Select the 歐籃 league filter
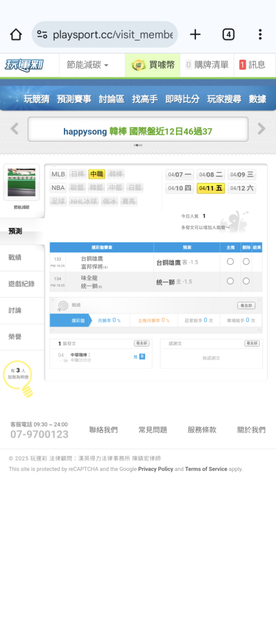 (77, 187)
